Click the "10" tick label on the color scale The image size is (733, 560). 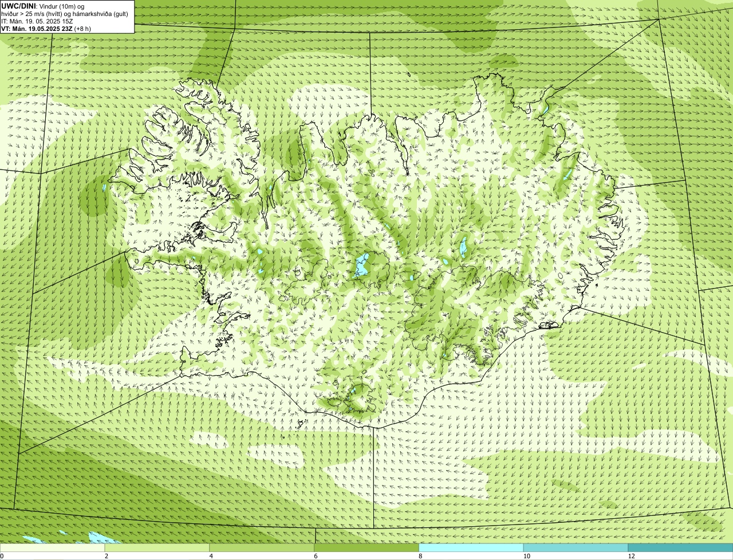tap(526, 556)
